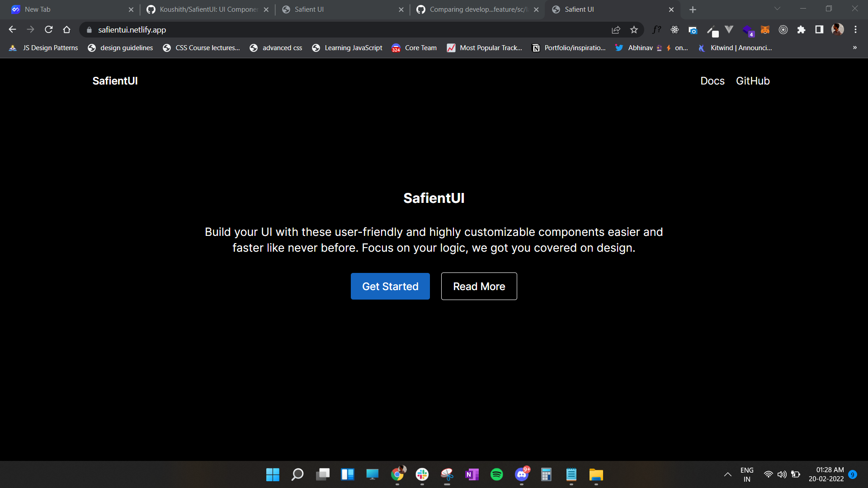Open the MetaMask fox extension
868x488 pixels.
pos(765,30)
